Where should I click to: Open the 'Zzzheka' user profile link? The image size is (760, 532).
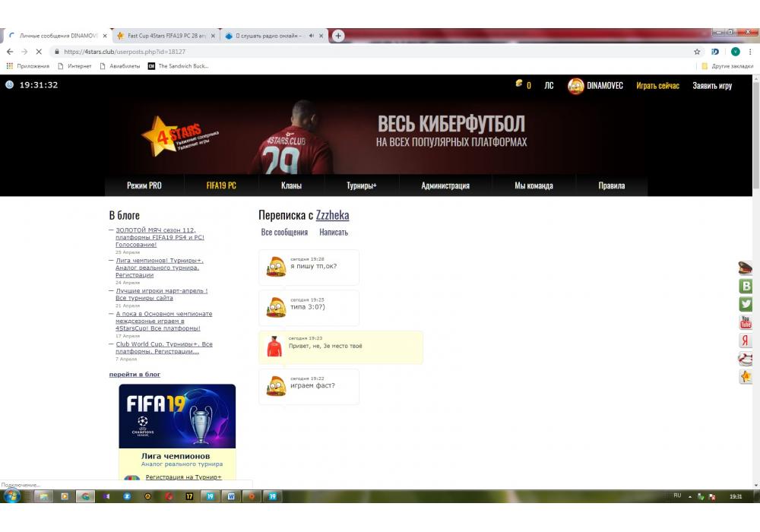pyautogui.click(x=332, y=216)
